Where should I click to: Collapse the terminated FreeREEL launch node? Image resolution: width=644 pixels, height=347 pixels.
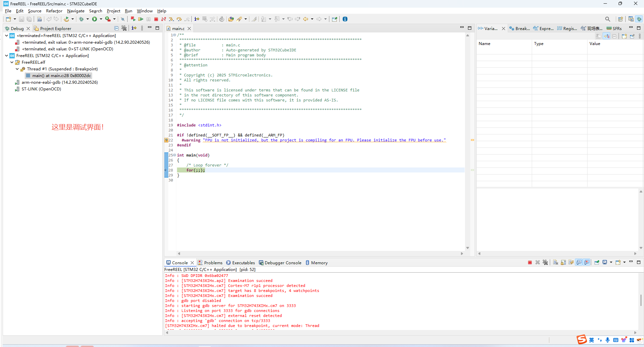pos(6,36)
